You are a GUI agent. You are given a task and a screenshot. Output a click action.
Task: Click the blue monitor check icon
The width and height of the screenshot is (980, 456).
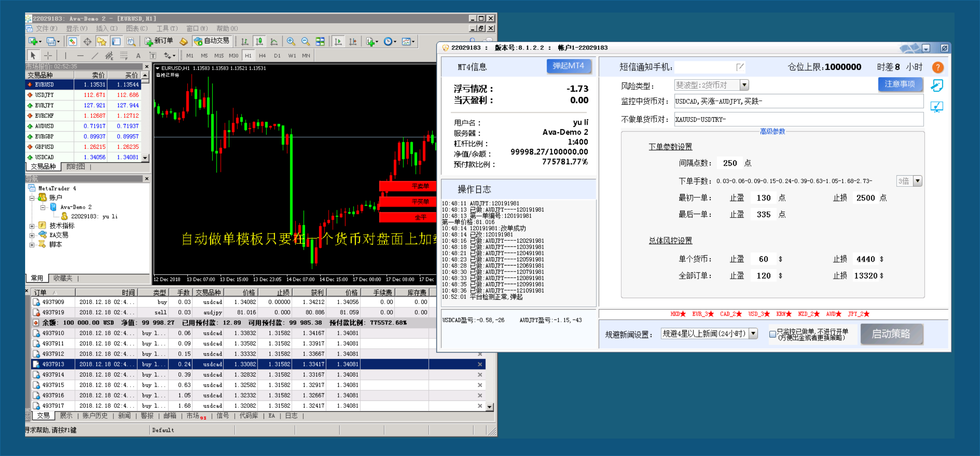coord(937,106)
